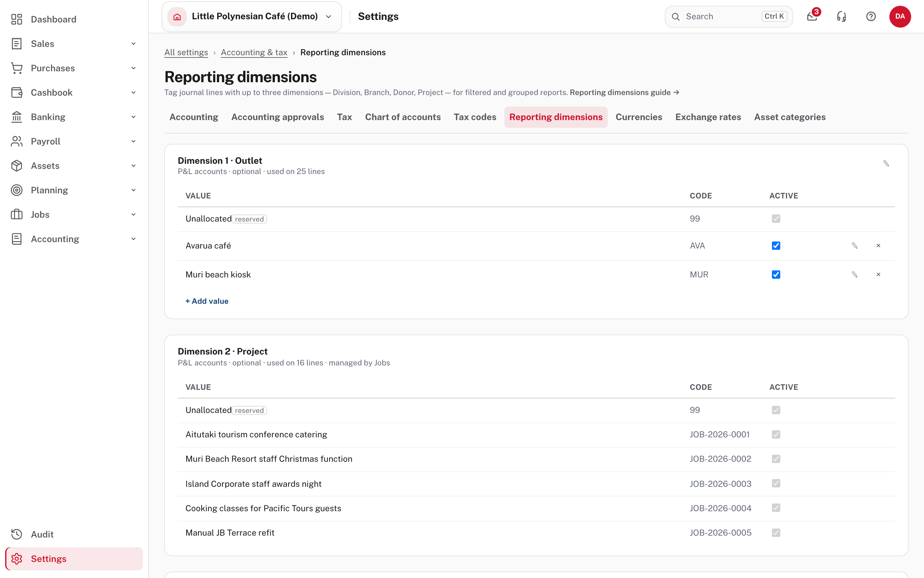Expand the Sales menu chevron
The width and height of the screenshot is (924, 578).
pyautogui.click(x=133, y=44)
